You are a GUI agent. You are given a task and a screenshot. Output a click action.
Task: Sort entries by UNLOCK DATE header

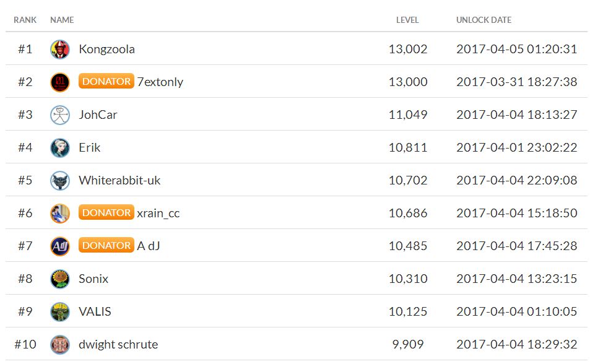[x=484, y=19]
